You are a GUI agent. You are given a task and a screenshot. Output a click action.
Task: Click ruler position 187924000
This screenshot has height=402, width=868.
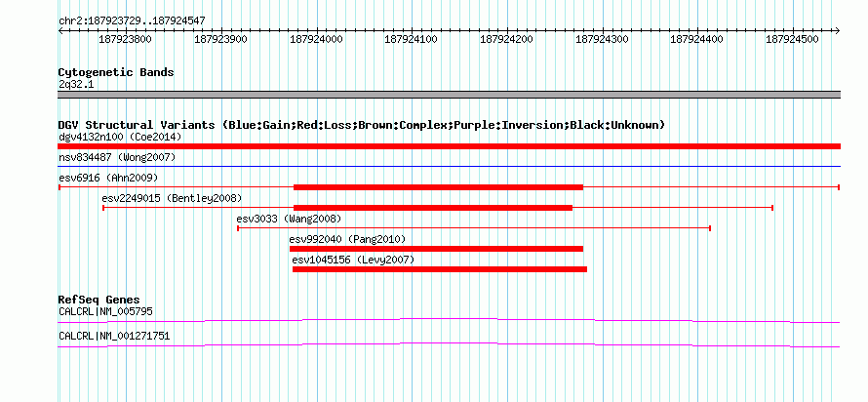pos(316,39)
